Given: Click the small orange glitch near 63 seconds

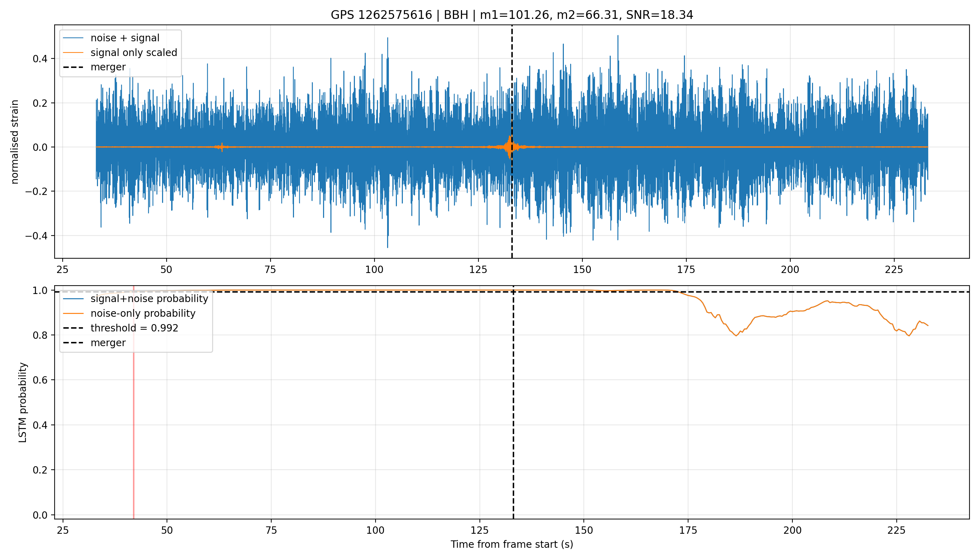Looking at the screenshot, I should click(222, 147).
